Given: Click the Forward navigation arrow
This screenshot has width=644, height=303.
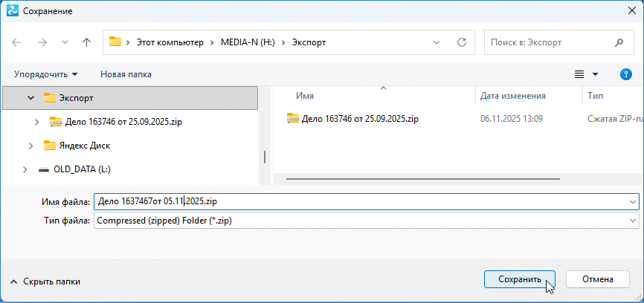Looking at the screenshot, I should click(42, 42).
